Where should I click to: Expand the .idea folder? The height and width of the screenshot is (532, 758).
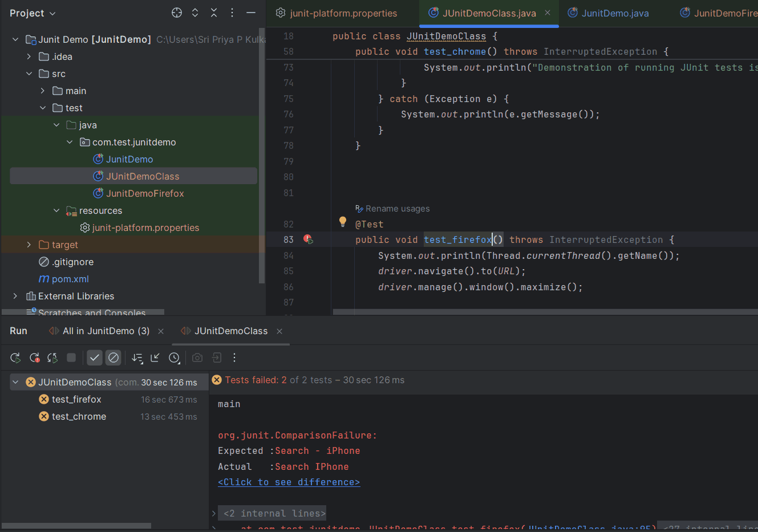[29, 56]
